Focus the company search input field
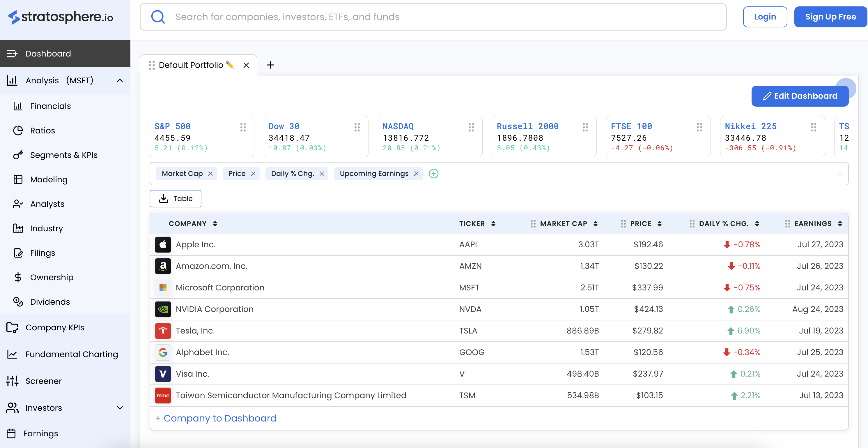This screenshot has height=448, width=868. tap(438, 17)
